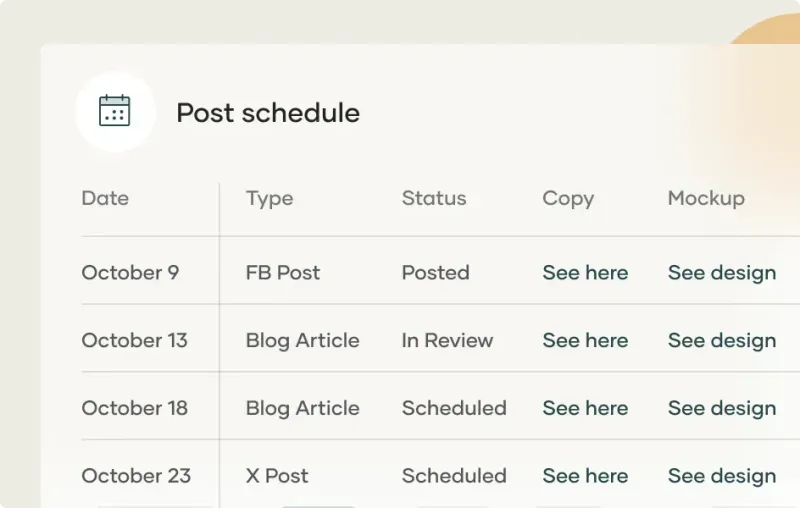Open the See here link for October 18

point(585,409)
